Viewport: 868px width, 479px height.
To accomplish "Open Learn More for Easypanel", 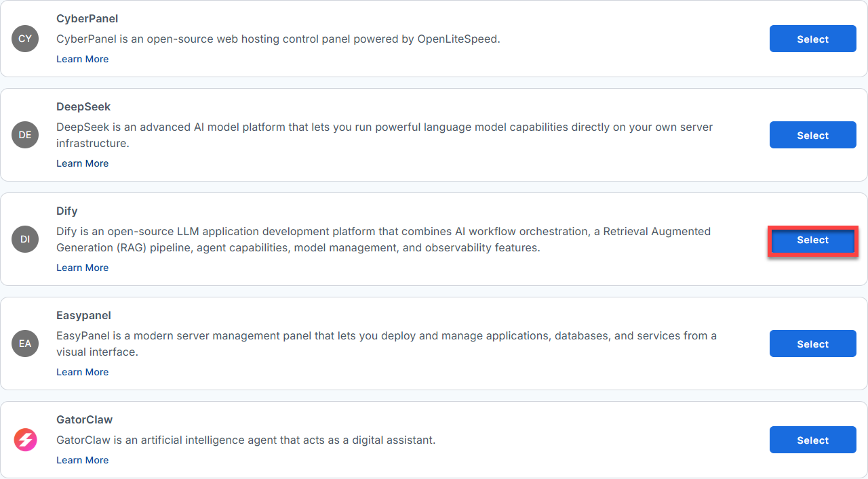I will 82,372.
